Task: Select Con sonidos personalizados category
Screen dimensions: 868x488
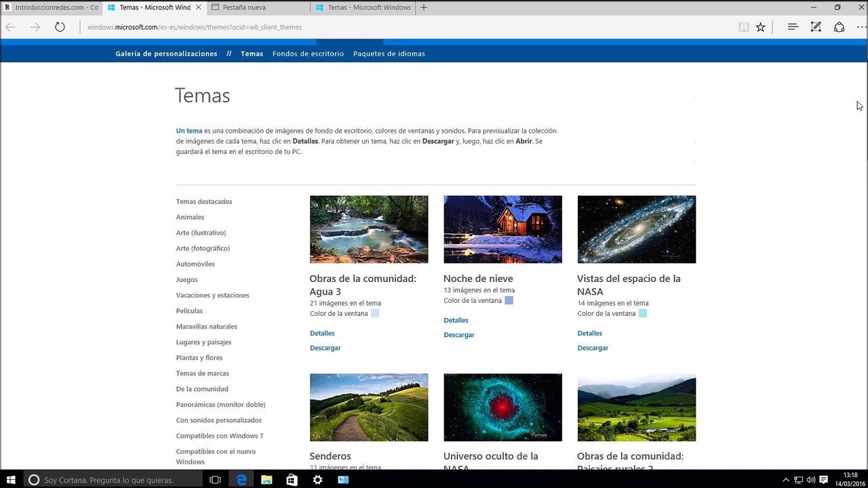Action: (x=219, y=420)
